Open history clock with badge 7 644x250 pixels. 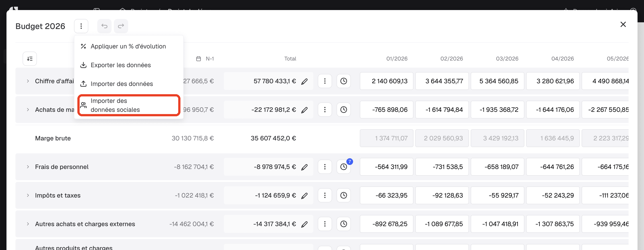tap(343, 167)
